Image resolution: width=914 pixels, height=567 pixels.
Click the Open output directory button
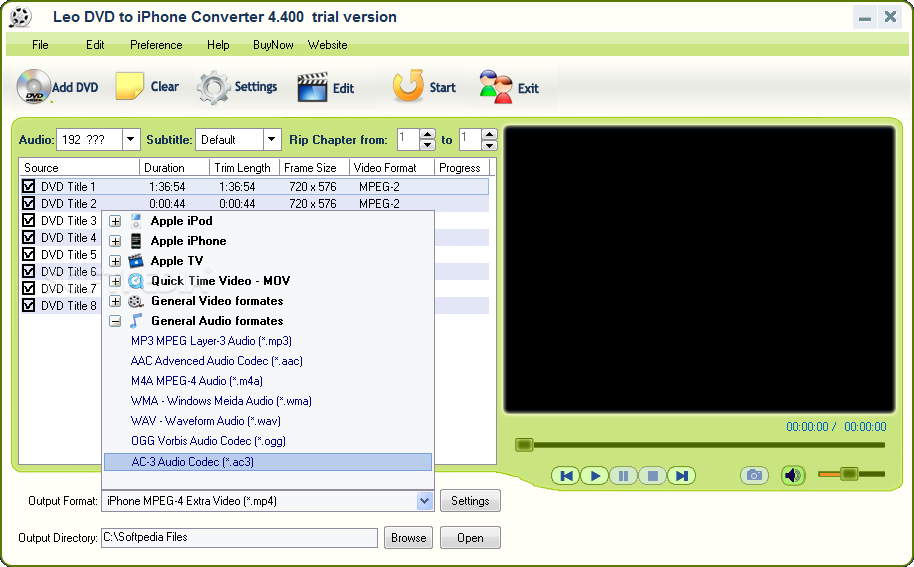point(470,538)
